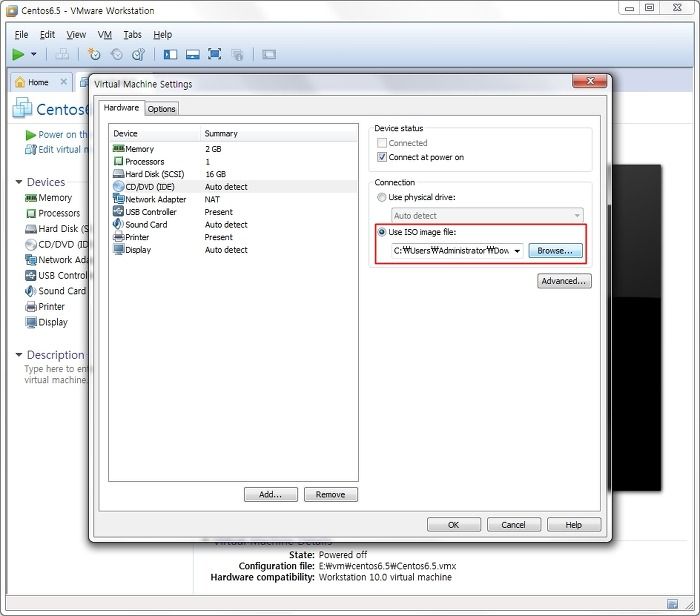Toggle the Connected checkbox
700x616 pixels.
coord(382,143)
